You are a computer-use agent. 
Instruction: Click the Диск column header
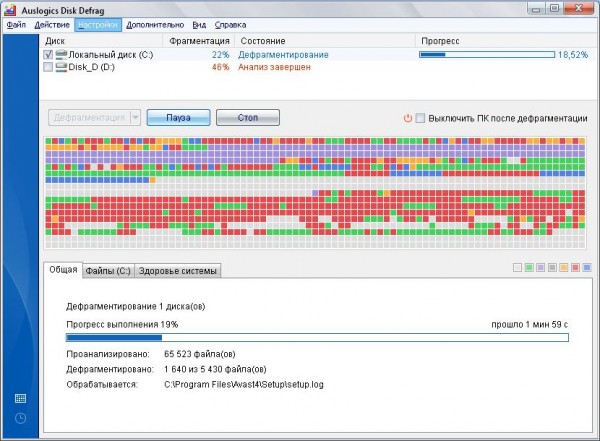click(101, 41)
